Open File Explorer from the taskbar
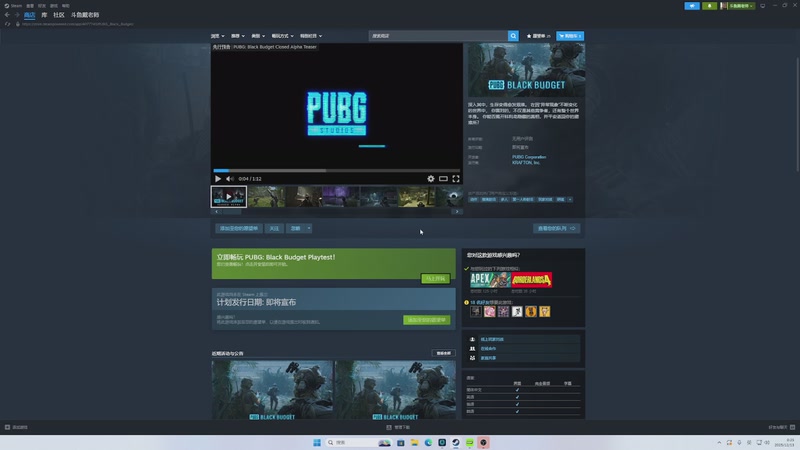The width and height of the screenshot is (800, 450). pos(414,442)
